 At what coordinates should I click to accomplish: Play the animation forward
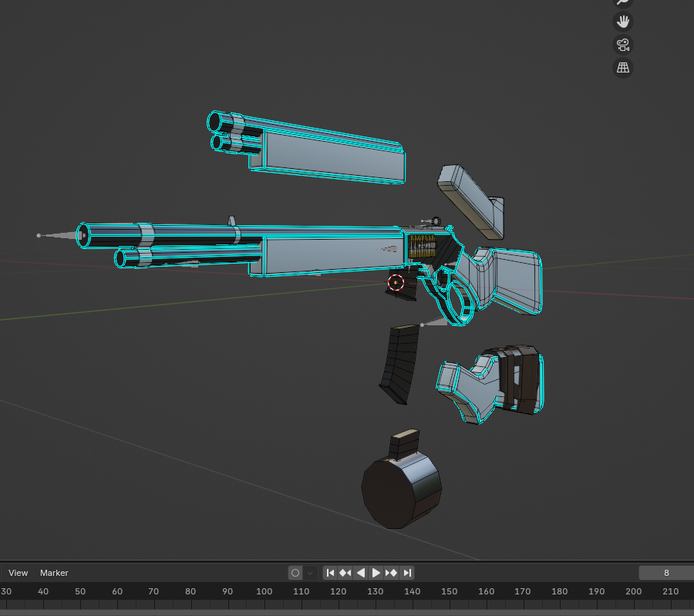tap(376, 573)
